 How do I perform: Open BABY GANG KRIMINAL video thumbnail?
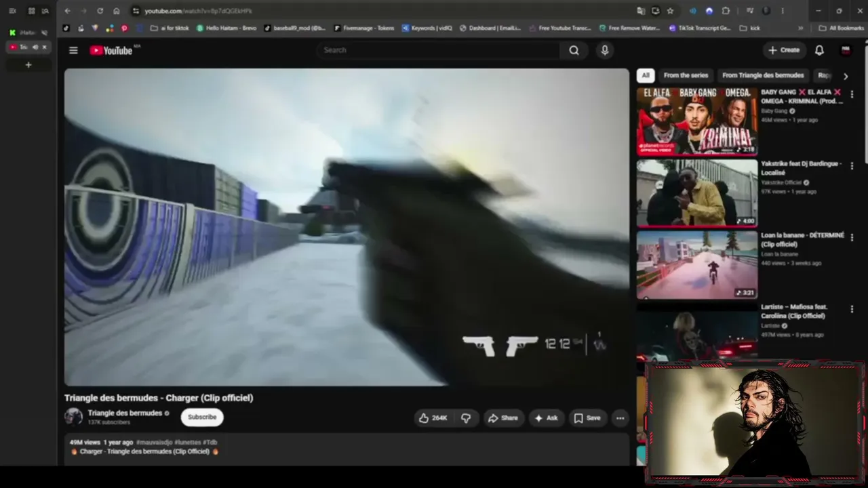697,121
